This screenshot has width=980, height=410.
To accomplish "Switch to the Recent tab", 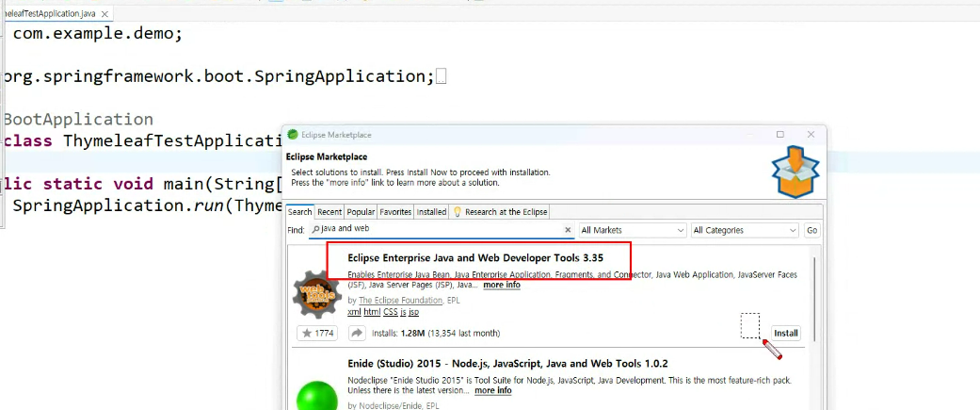I will (329, 212).
